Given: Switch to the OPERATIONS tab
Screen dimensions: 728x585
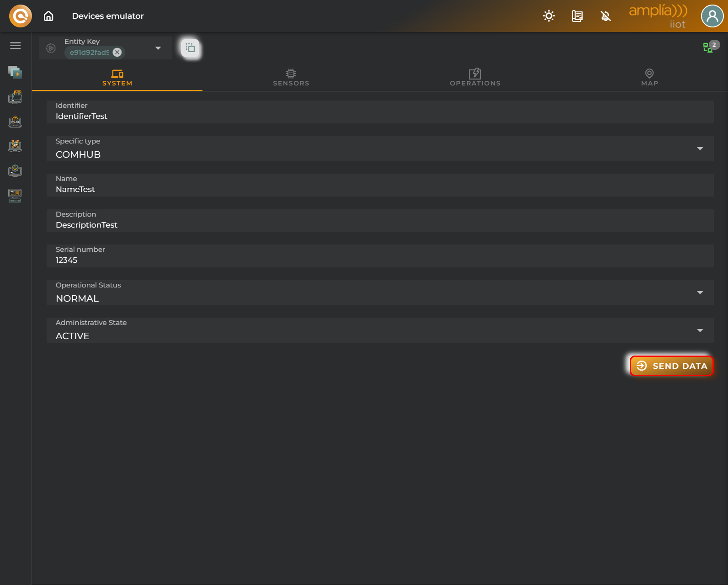Looking at the screenshot, I should click(475, 78).
